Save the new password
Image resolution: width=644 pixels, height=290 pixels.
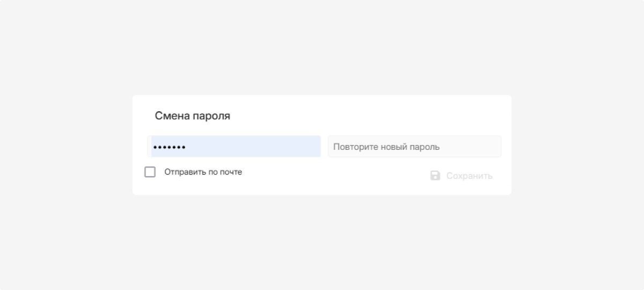462,176
